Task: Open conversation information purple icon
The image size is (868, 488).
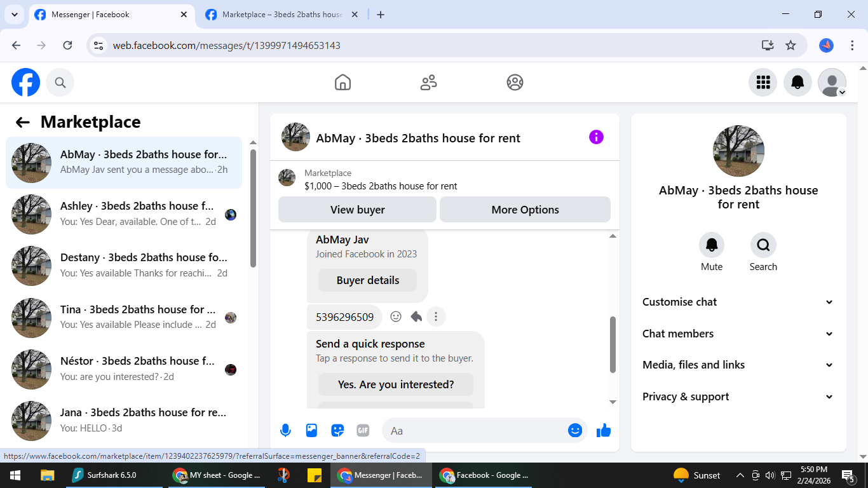Action: (596, 137)
